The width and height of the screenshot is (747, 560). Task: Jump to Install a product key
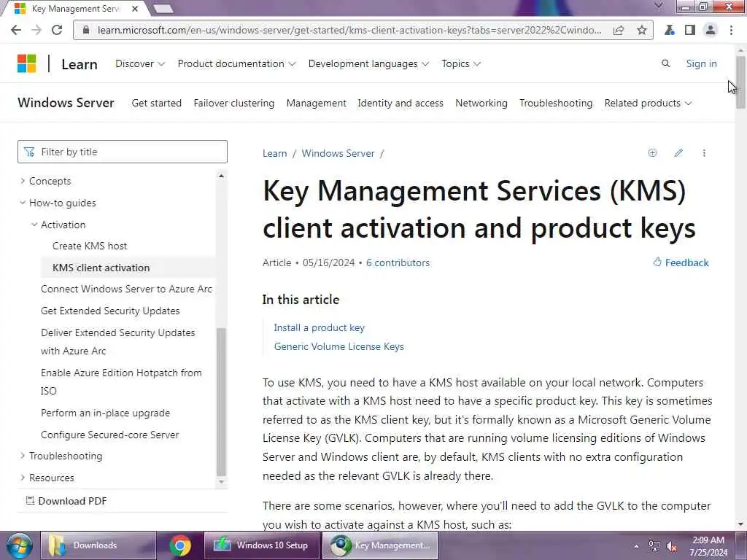point(319,327)
